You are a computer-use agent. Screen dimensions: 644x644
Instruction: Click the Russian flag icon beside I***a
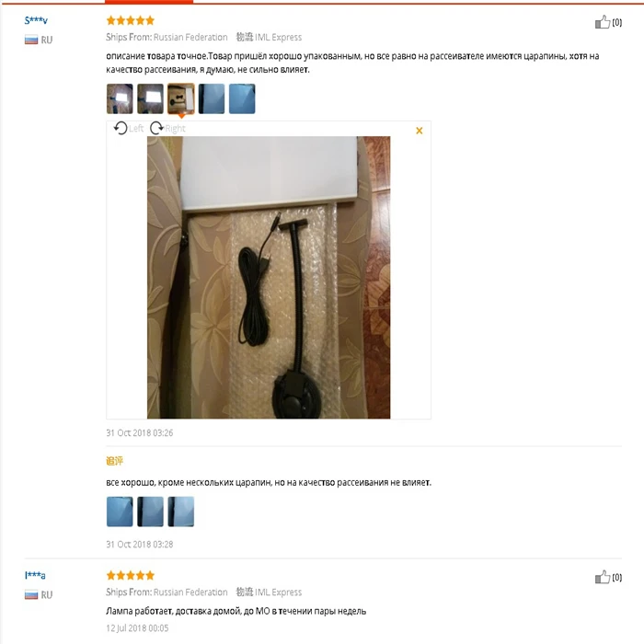(x=31, y=594)
